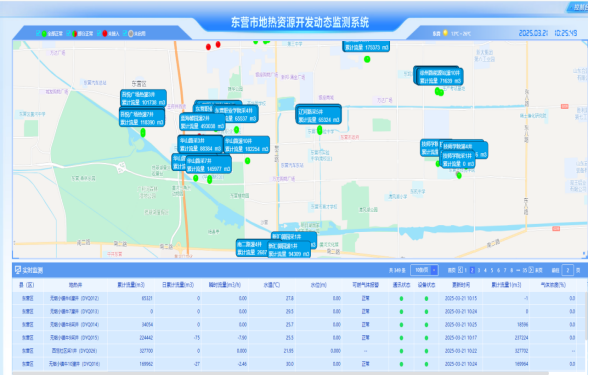The width and height of the screenshot is (589, 376).
Task: Toggle the half red-green 部分正常 status filter checkbox
Action: (x=68, y=33)
